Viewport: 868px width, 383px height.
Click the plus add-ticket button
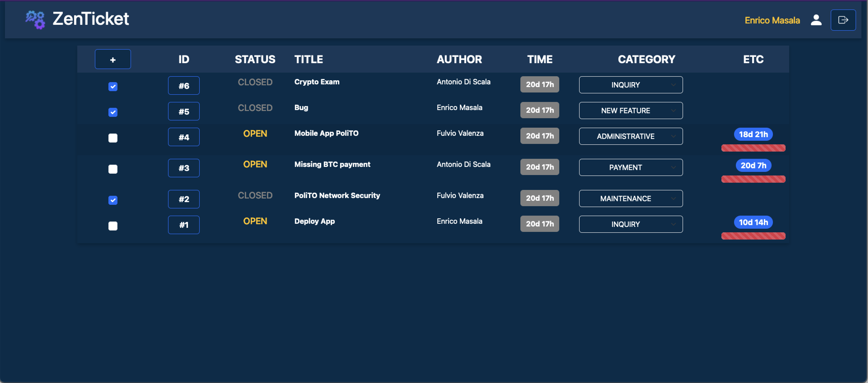[112, 59]
